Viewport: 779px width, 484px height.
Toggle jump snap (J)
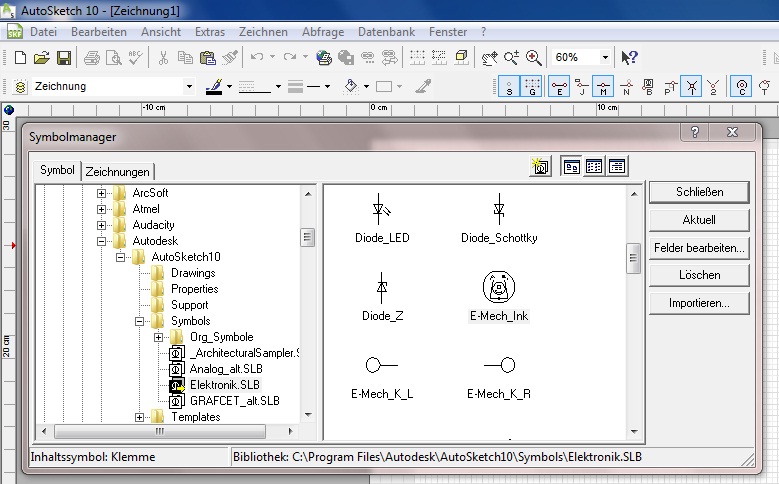[x=581, y=86]
